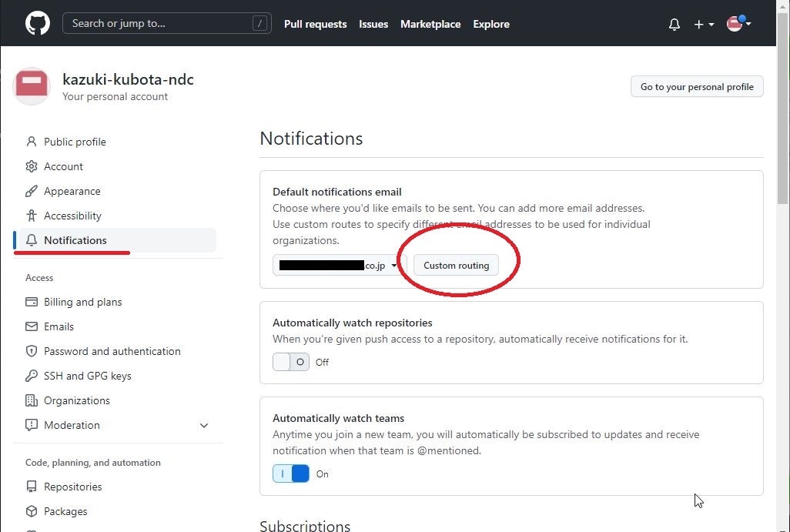Click the Default notifications email heading
The image size is (790, 532).
coord(337,192)
